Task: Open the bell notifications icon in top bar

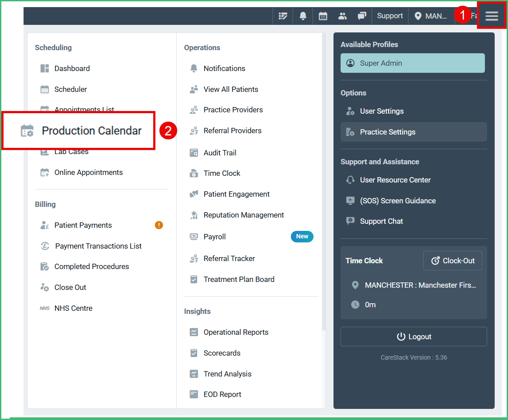Action: [x=303, y=16]
